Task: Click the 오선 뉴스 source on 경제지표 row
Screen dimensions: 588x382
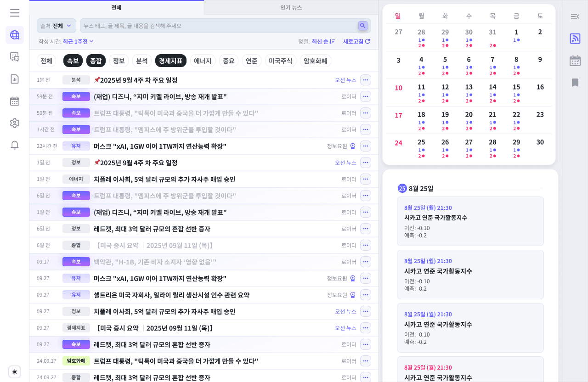Action: pos(345,328)
